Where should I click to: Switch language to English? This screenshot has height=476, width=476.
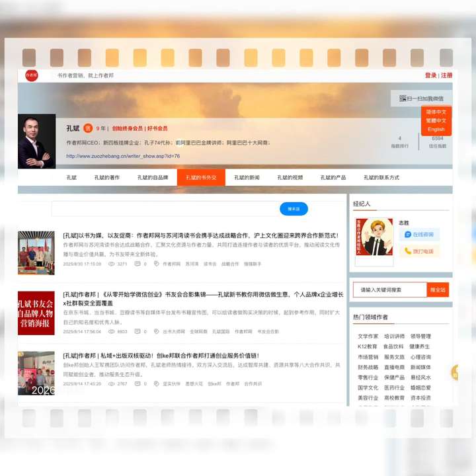coord(436,130)
